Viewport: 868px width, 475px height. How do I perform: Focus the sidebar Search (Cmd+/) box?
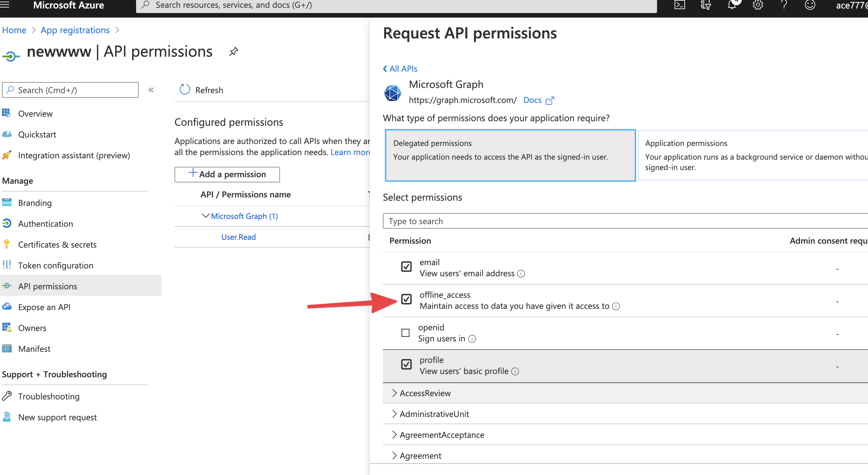pyautogui.click(x=70, y=90)
